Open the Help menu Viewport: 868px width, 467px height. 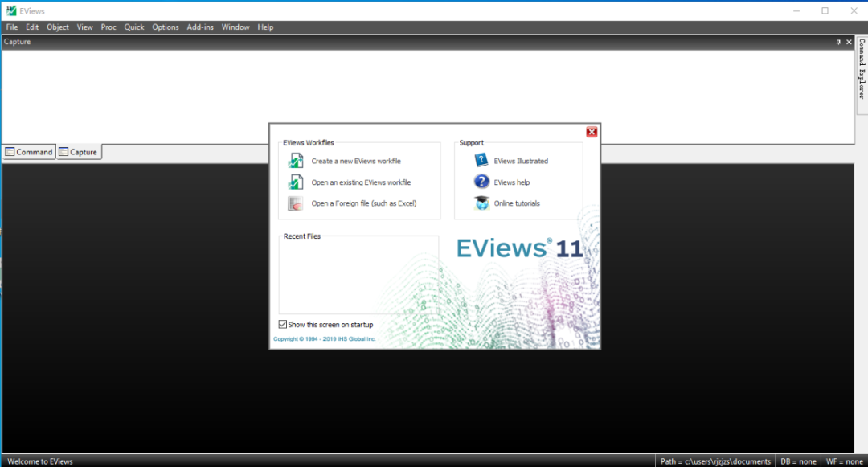[x=265, y=27]
